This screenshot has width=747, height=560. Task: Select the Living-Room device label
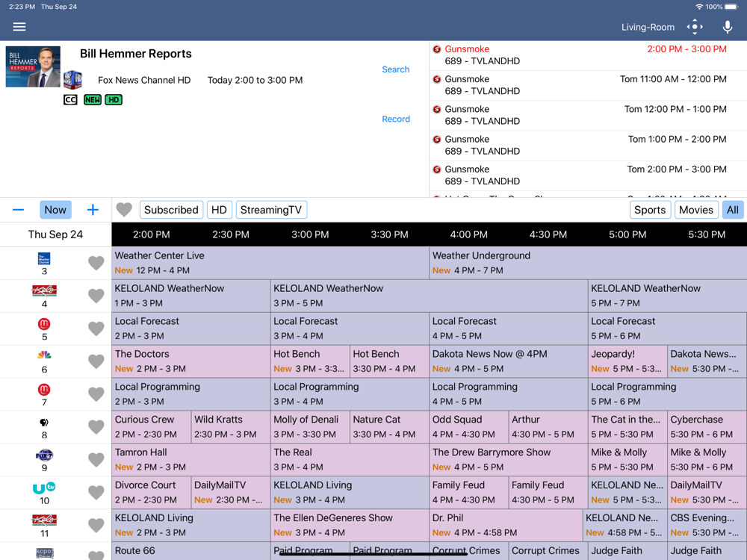(x=648, y=27)
